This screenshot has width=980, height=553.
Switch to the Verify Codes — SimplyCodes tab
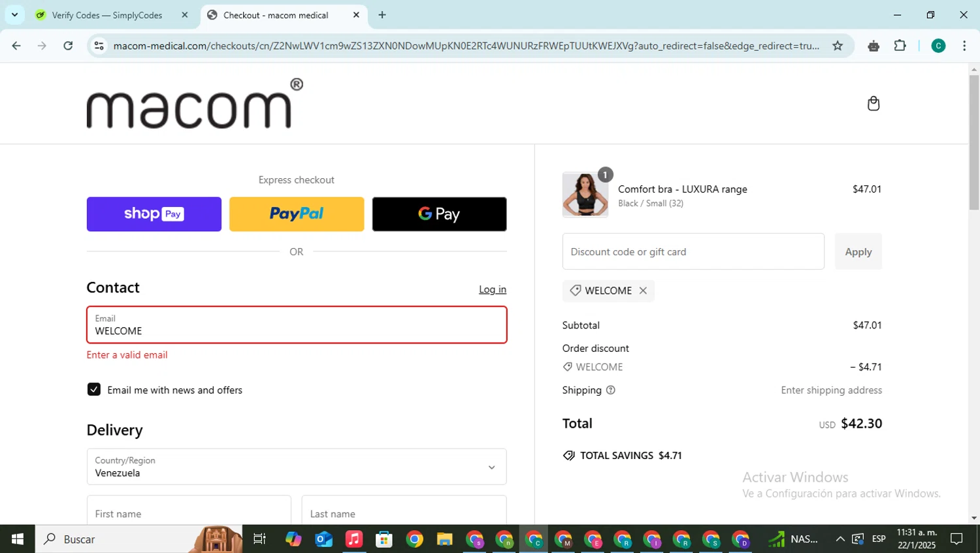[x=106, y=15]
